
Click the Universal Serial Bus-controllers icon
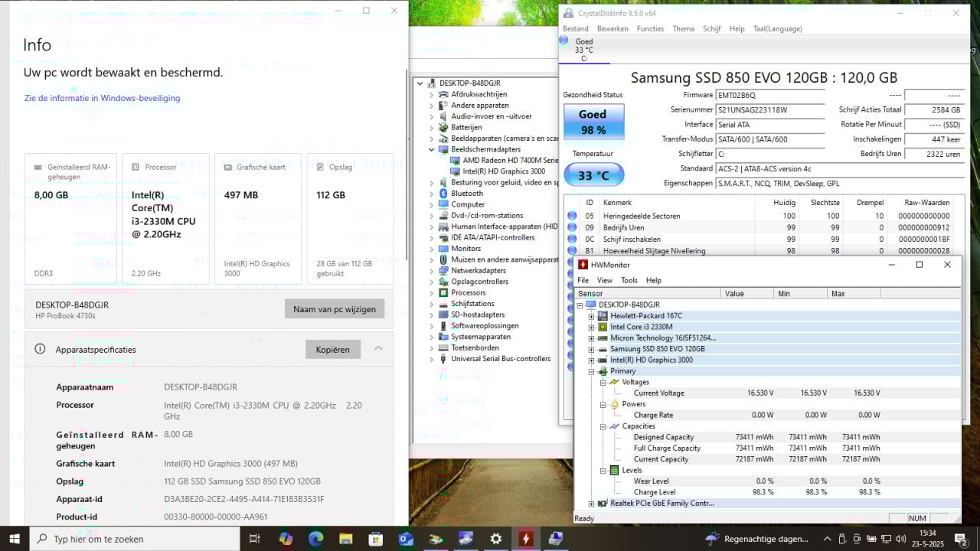[x=443, y=358]
